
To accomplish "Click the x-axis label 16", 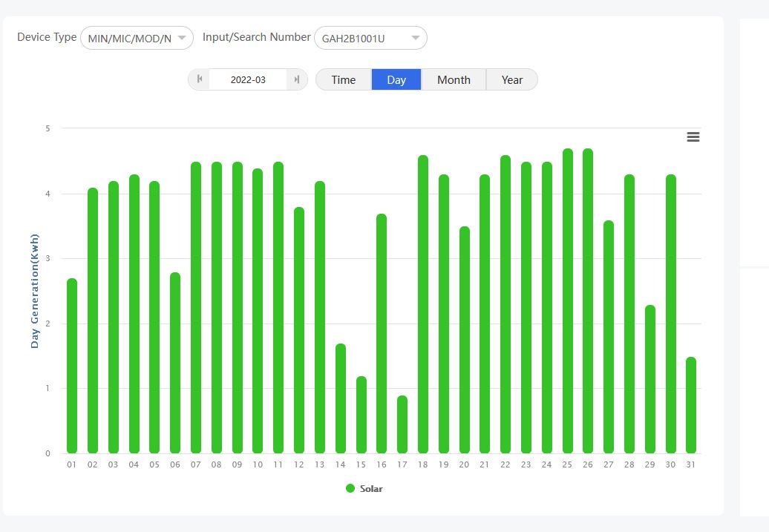I will click(x=382, y=464).
